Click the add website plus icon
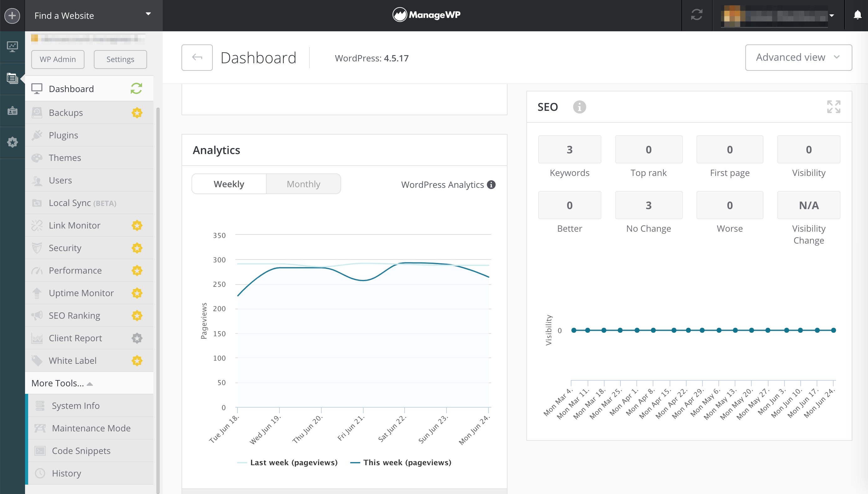Viewport: 868px width, 494px height. click(12, 16)
